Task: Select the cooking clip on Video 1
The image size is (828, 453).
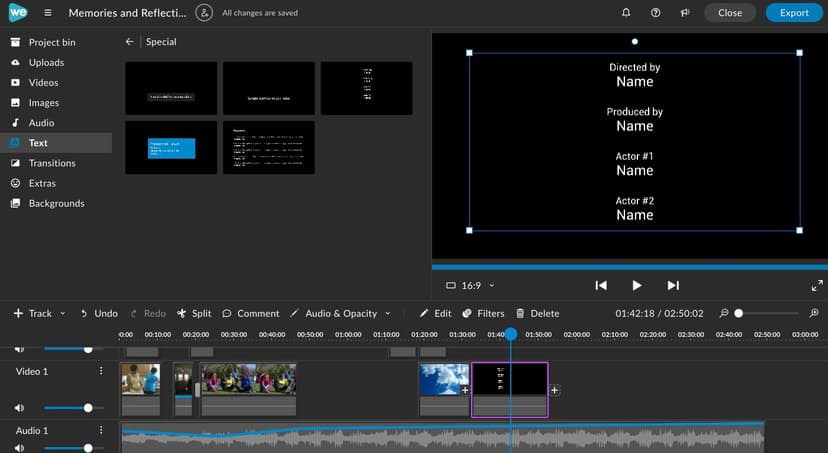Action: click(x=141, y=389)
